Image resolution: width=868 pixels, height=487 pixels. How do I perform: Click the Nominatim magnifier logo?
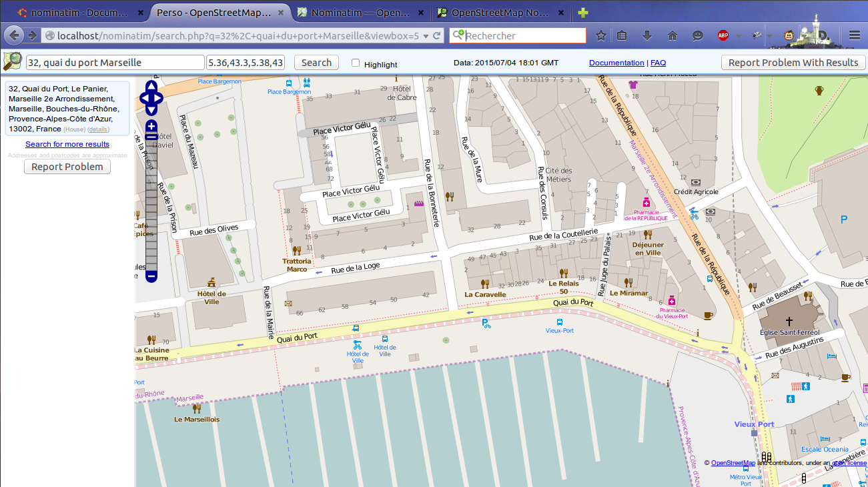coord(13,62)
